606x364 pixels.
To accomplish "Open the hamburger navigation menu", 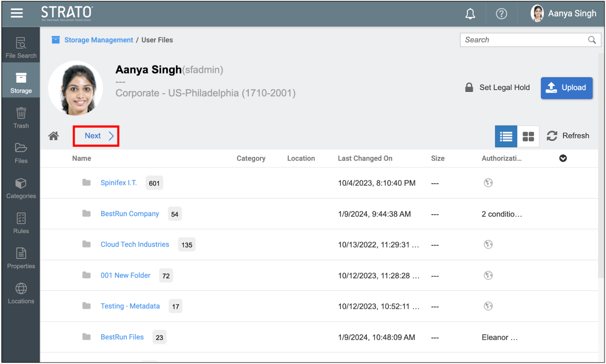I will (x=17, y=13).
